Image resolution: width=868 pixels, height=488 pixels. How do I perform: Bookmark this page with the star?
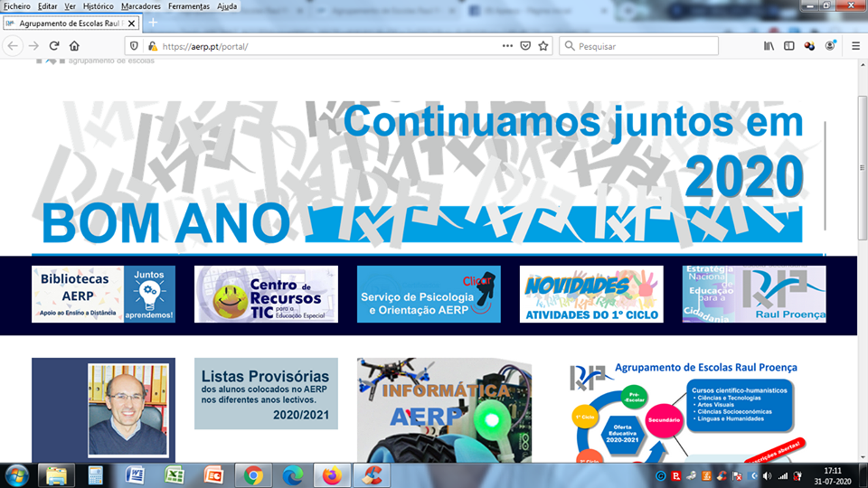click(543, 46)
